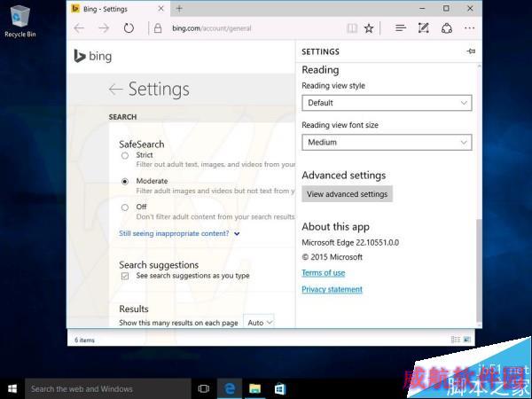Image resolution: width=532 pixels, height=399 pixels.
Task: Click the Bing logo
Action: click(92, 57)
